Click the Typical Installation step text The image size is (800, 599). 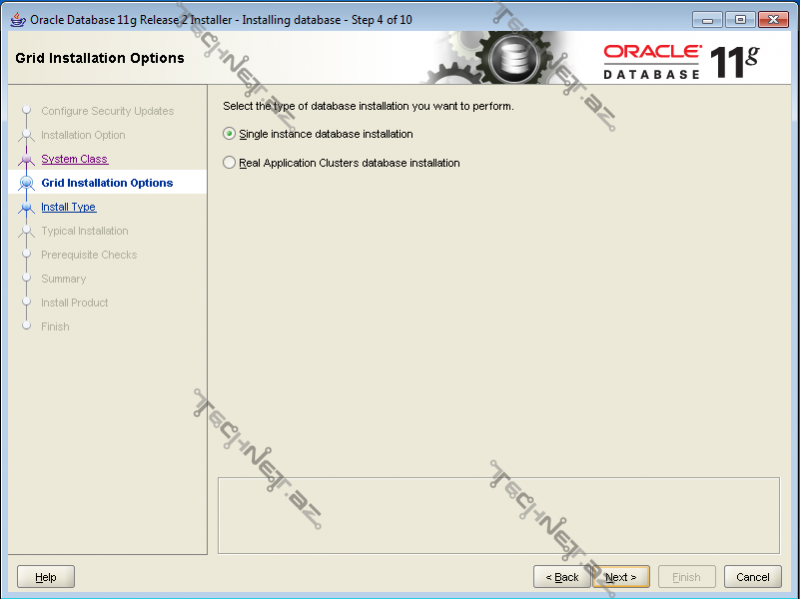(85, 231)
